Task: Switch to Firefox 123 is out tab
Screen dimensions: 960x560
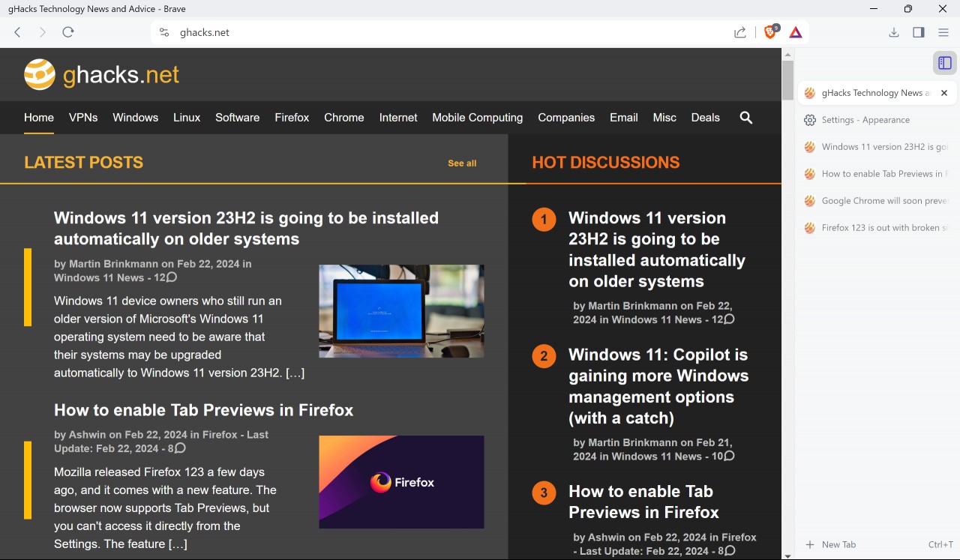Action: [877, 228]
